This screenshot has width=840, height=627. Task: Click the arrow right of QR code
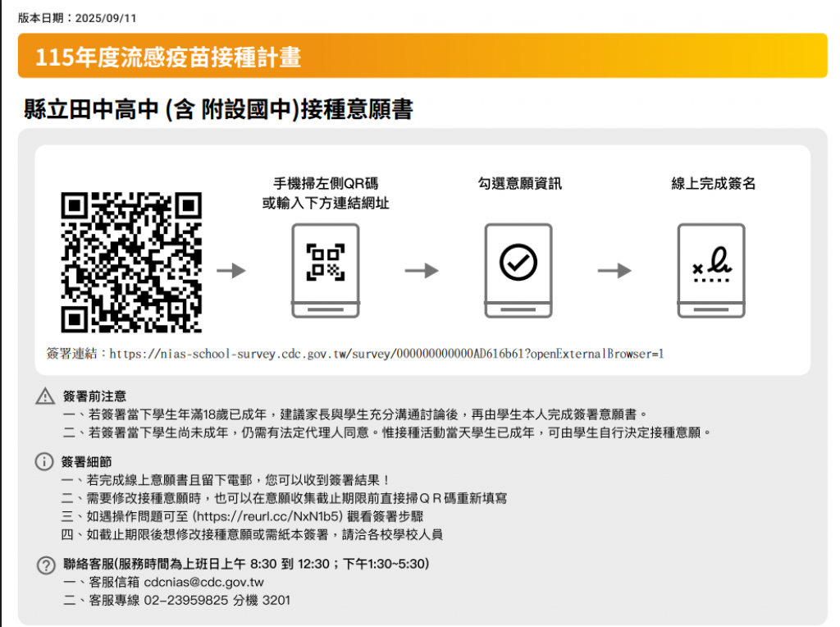(x=231, y=271)
